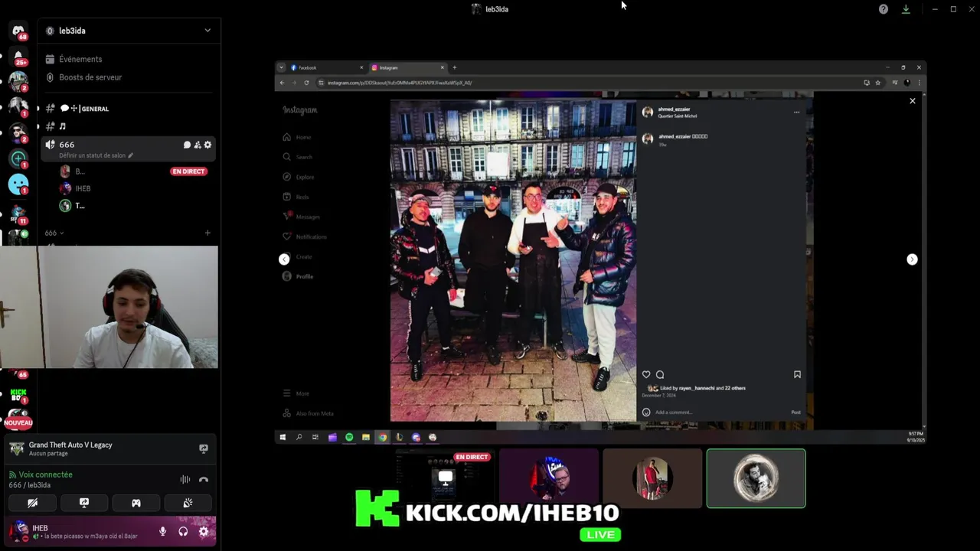Switch to the Facebook browser tab
The height and width of the screenshot is (551, 980).
point(327,67)
